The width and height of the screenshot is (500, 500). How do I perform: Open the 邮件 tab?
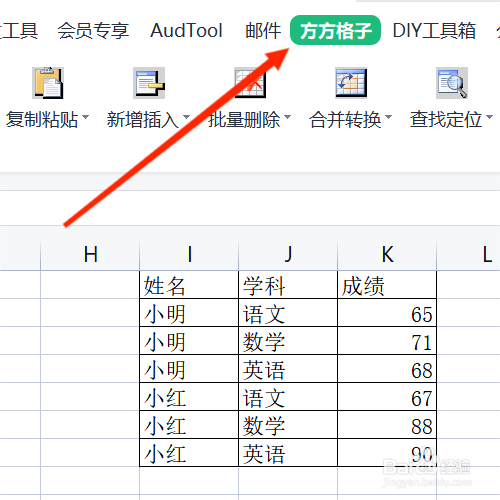pos(263,30)
